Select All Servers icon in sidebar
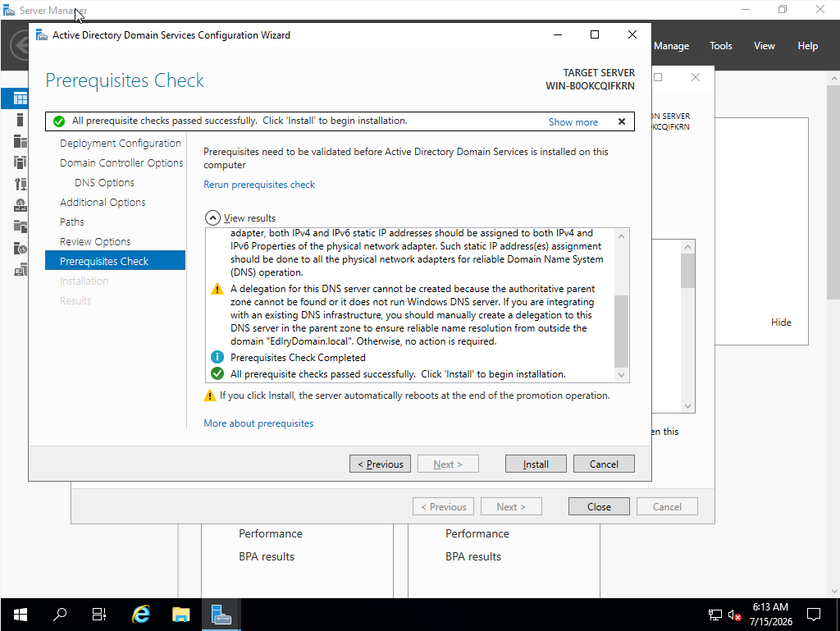The image size is (840, 631). pos(20,141)
